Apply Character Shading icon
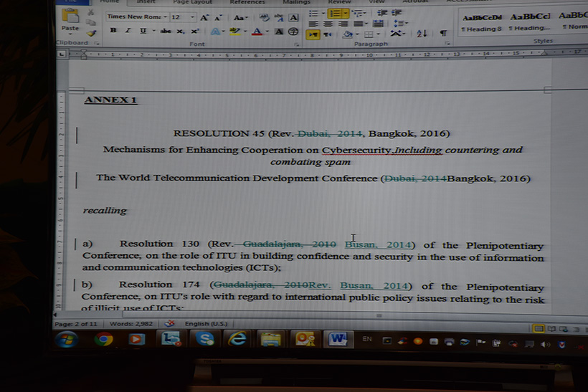Image resolution: width=588 pixels, height=392 pixels. 279,32
